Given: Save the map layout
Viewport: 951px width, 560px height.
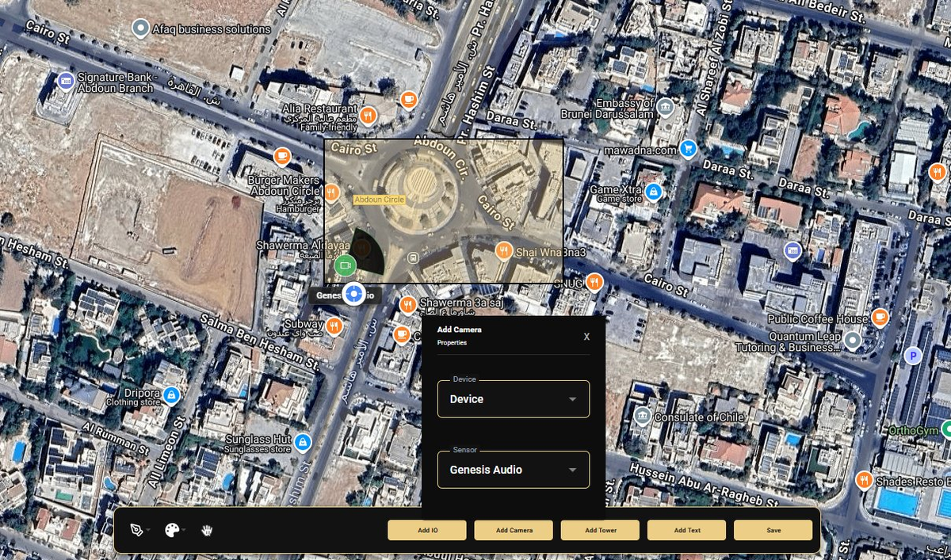Looking at the screenshot, I should click(773, 530).
